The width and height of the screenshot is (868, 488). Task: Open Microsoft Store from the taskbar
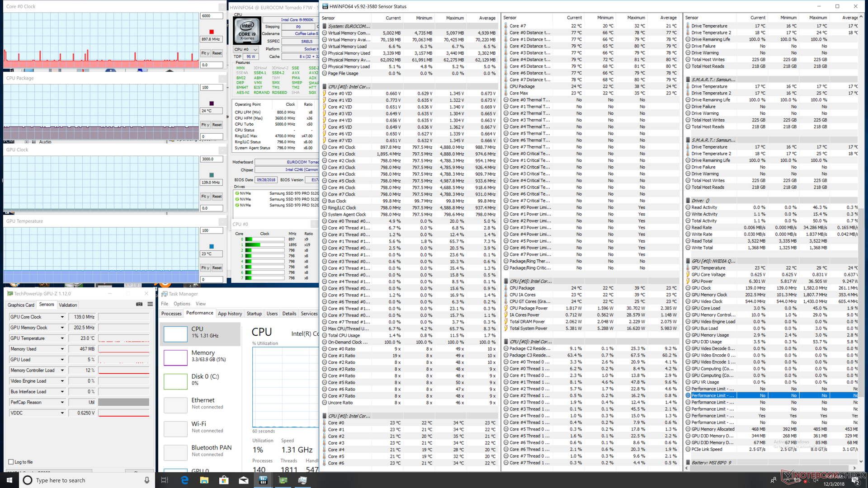pyautogui.click(x=224, y=480)
